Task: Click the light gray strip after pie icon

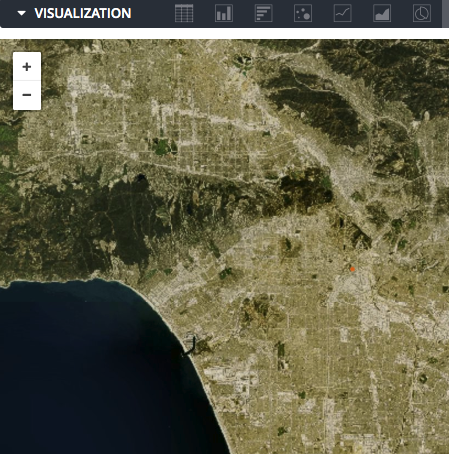Action: tap(445, 14)
